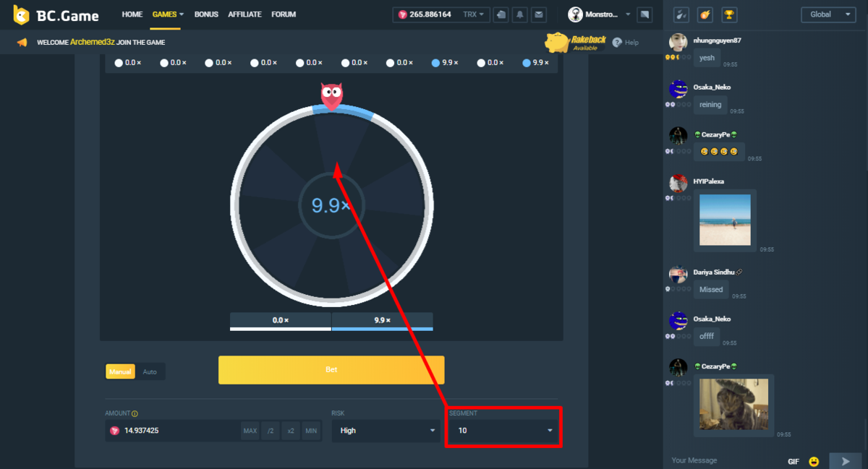Screen dimensions: 868x469
Task: Click the MAX amount button
Action: tap(250, 431)
